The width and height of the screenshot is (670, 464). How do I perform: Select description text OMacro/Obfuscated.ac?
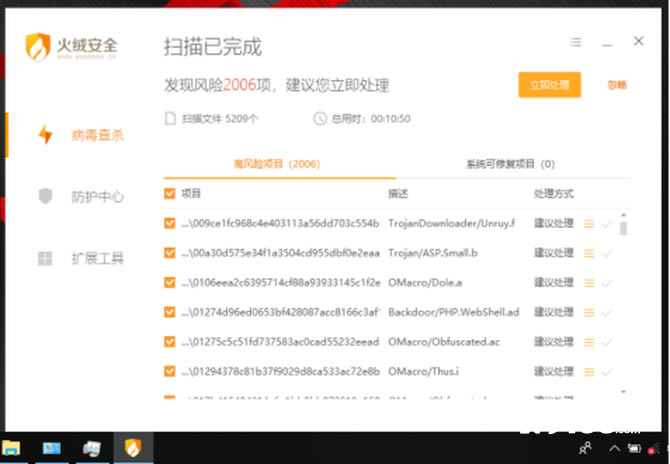coord(444,341)
